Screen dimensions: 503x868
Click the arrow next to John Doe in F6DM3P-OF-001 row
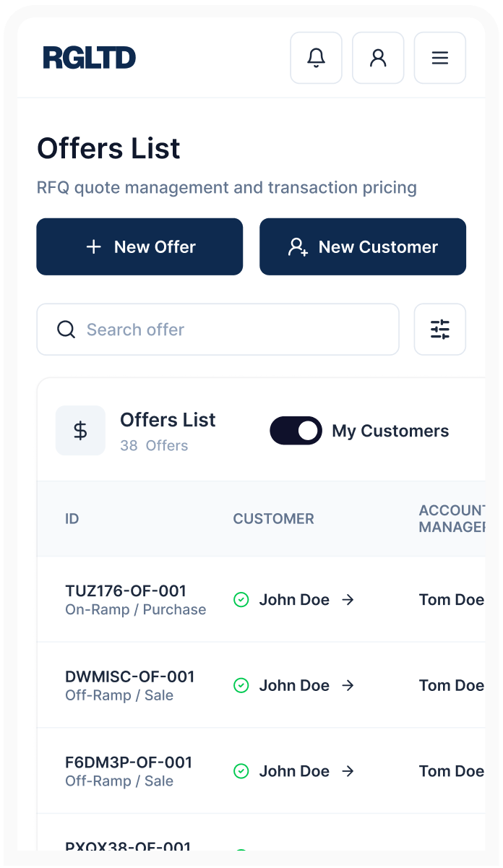[x=348, y=771]
